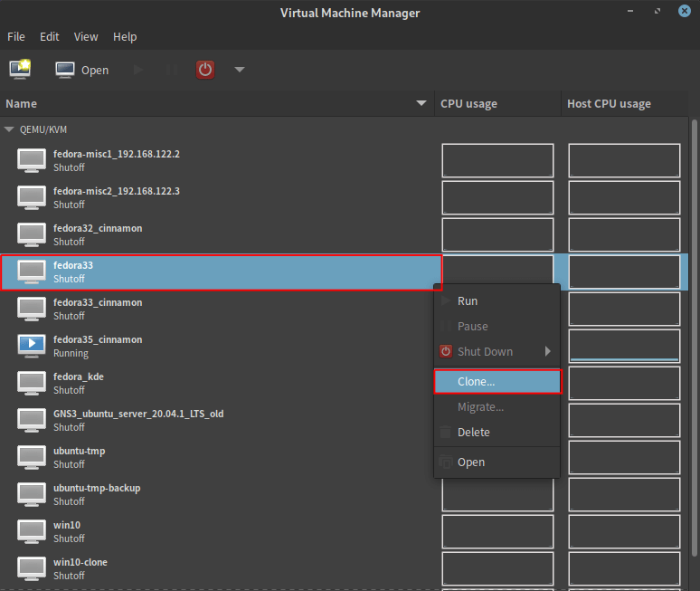The height and width of the screenshot is (591, 700).
Task: Choose Clone... from the context menu
Action: pos(497,382)
